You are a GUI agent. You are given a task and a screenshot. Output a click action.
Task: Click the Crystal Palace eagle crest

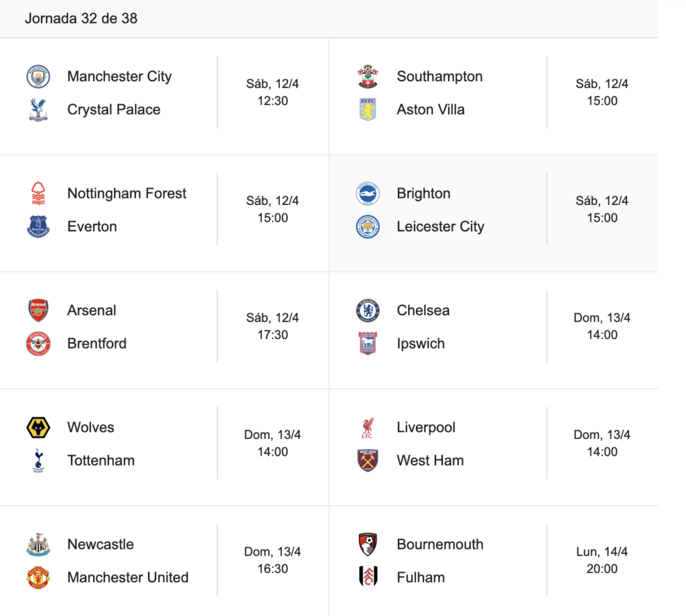[38, 109]
